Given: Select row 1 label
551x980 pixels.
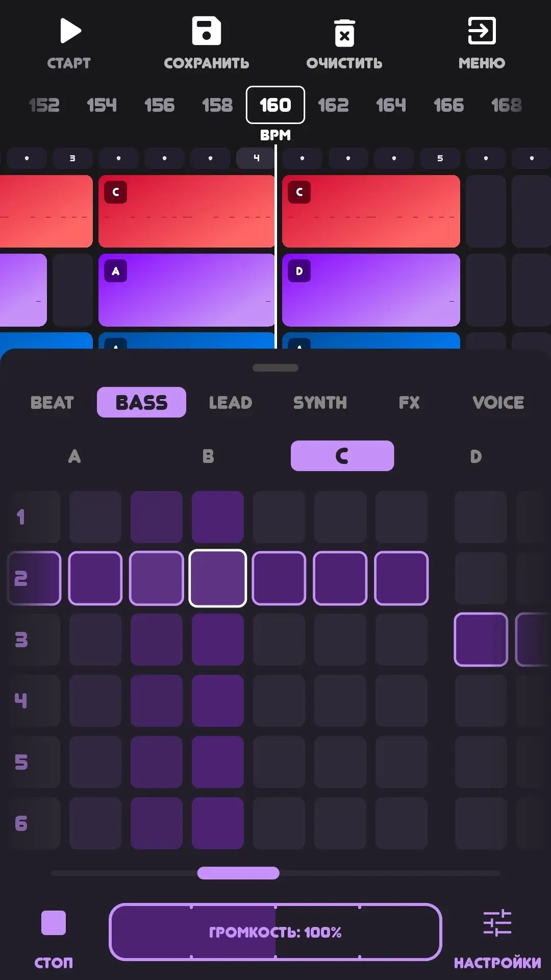Looking at the screenshot, I should [x=21, y=517].
